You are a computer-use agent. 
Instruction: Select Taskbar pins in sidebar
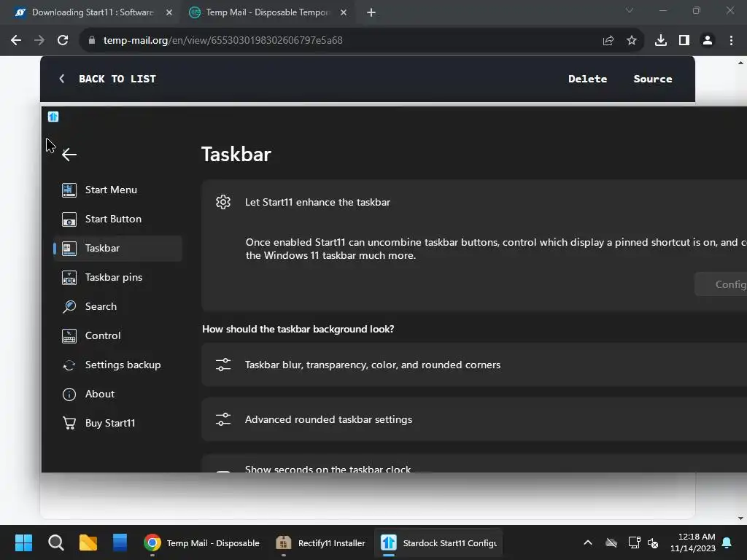pyautogui.click(x=117, y=278)
